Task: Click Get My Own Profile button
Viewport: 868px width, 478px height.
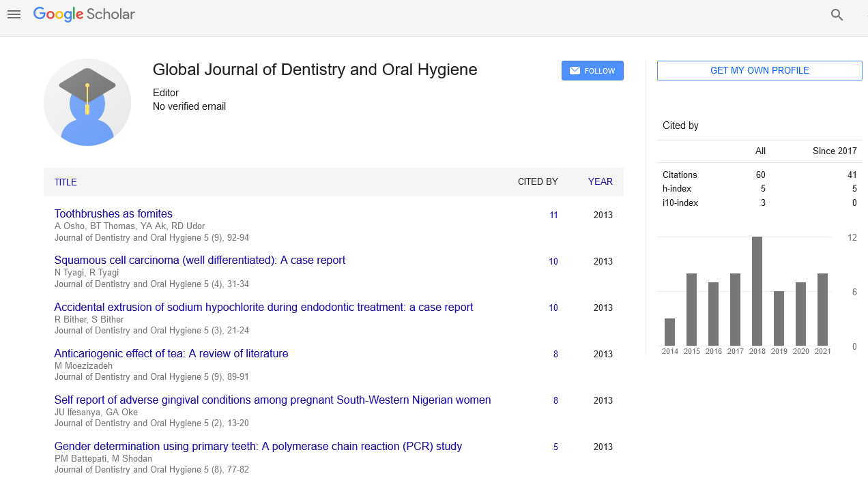Action: pyautogui.click(x=759, y=70)
